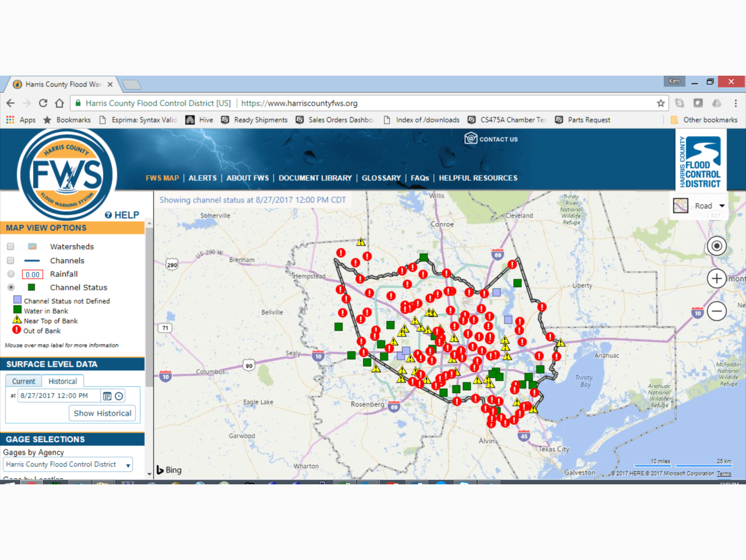Reload the Harris County FWS page
This screenshot has height=560, width=746.
click(43, 103)
